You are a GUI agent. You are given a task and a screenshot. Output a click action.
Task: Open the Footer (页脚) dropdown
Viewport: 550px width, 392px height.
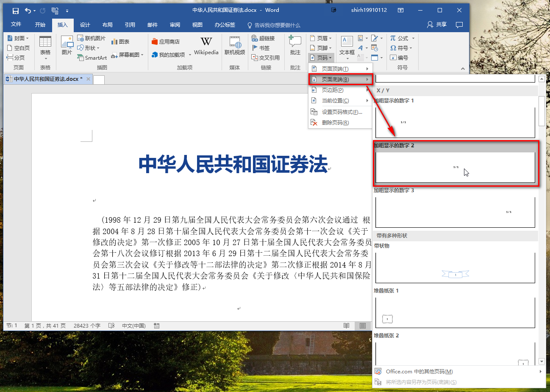click(321, 48)
